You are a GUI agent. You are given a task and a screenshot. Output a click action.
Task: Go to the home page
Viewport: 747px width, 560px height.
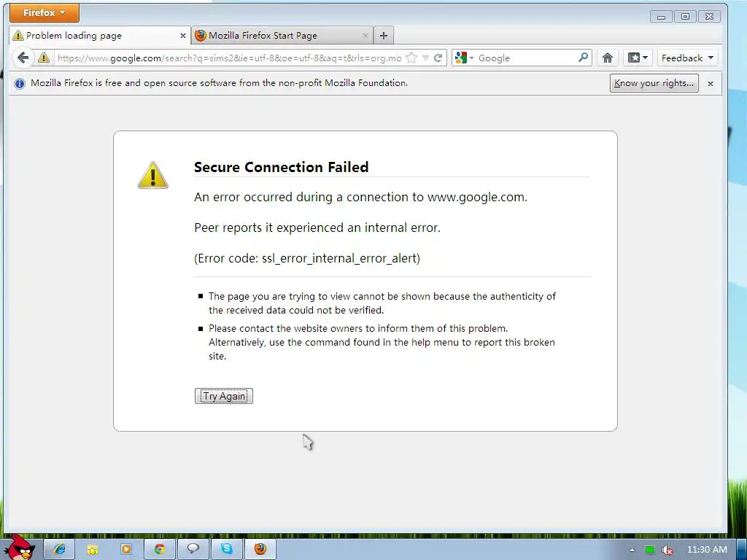tap(608, 58)
